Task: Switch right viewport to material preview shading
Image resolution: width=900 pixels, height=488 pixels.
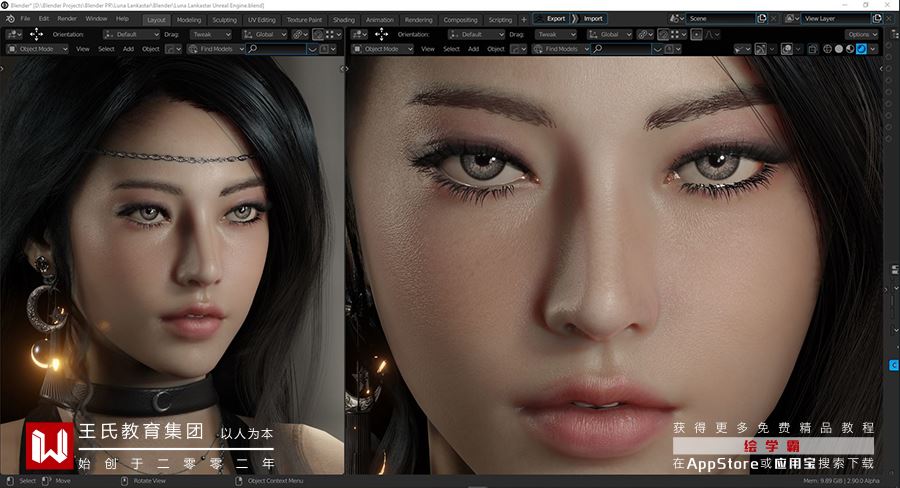Action: point(850,49)
